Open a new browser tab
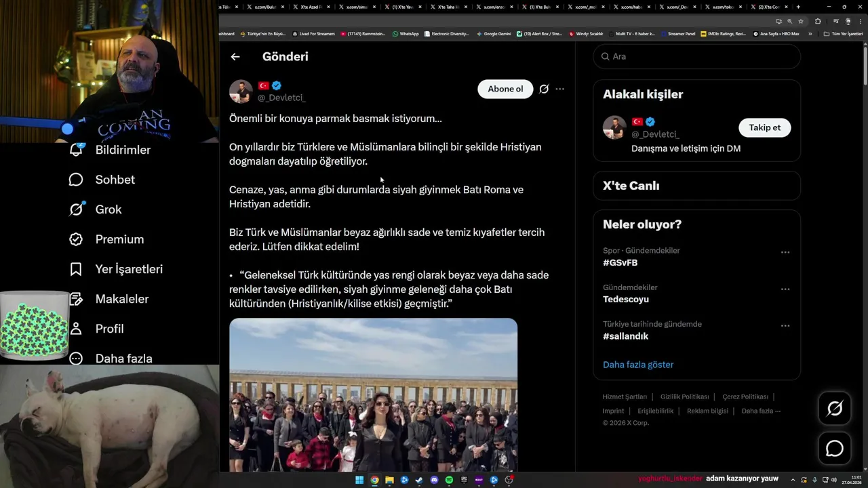The width and height of the screenshot is (868, 488). coord(798,7)
